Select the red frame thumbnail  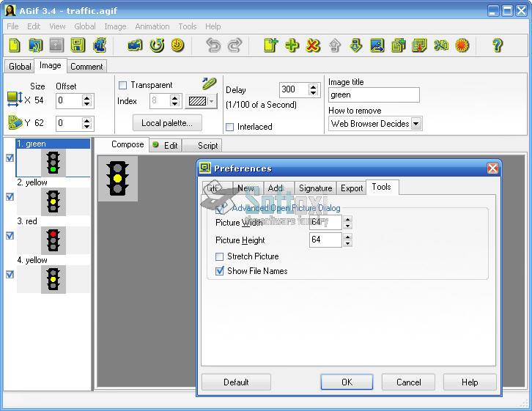click(53, 240)
